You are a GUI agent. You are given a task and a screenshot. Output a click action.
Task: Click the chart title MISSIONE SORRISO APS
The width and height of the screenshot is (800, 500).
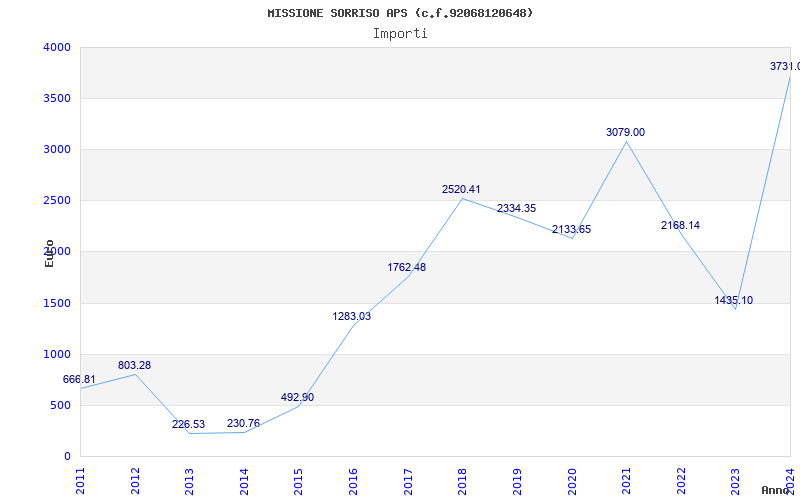(400, 13)
